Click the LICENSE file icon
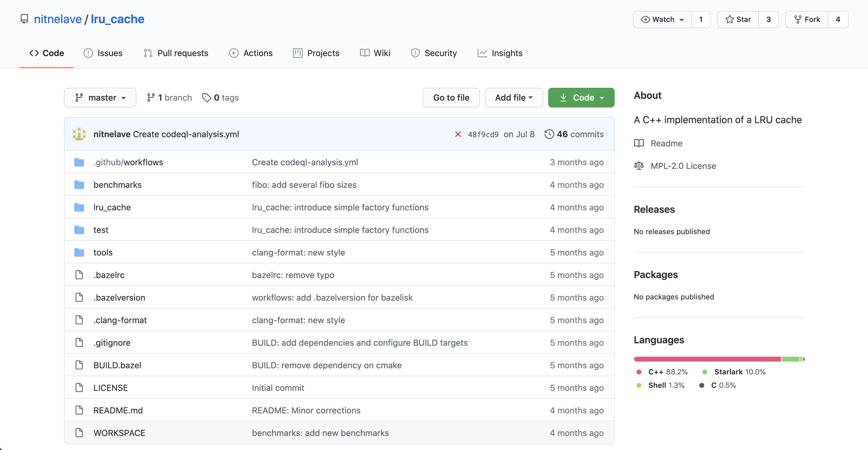Image resolution: width=868 pixels, height=450 pixels. (x=79, y=387)
